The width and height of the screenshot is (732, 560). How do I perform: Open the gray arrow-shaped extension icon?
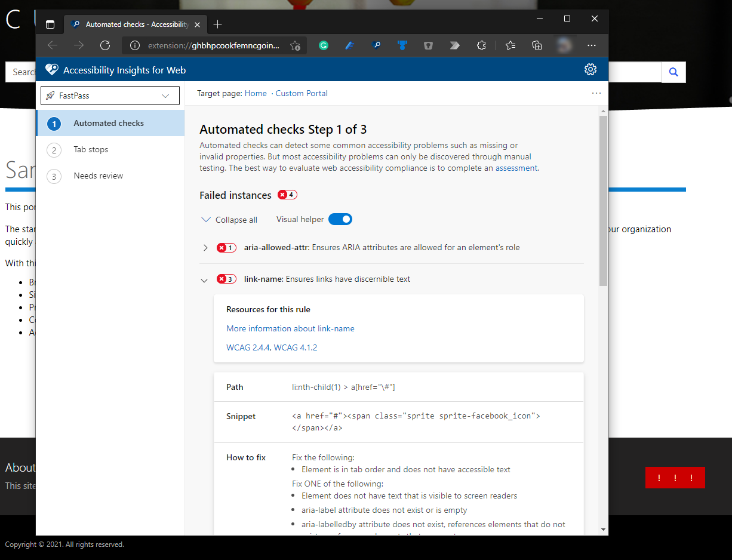pyautogui.click(x=454, y=45)
